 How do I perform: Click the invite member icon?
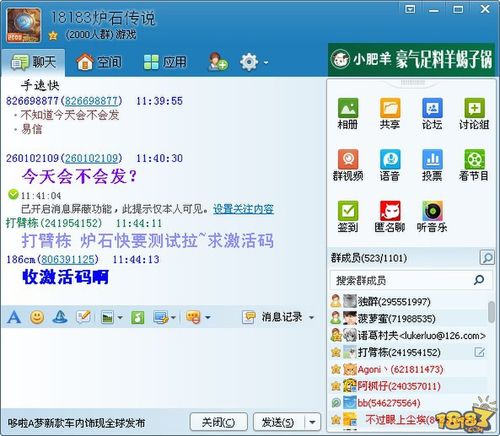click(x=218, y=62)
